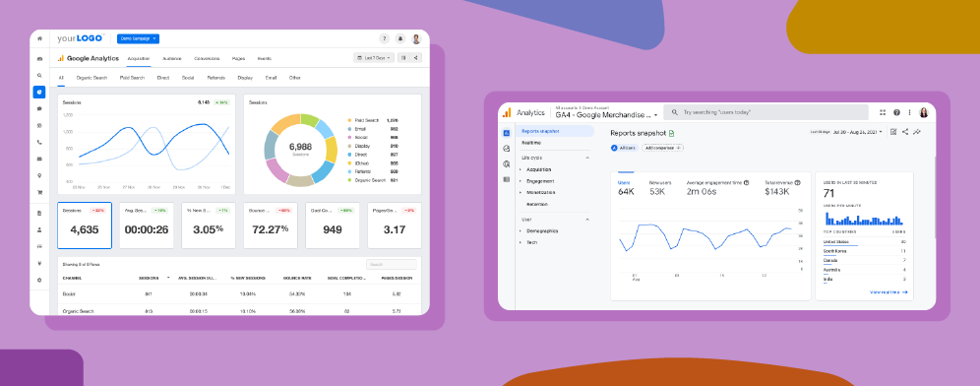Viewport: 980px width, 386px height.
Task: Open the Demo Campaign dropdown
Action: pos(138,38)
